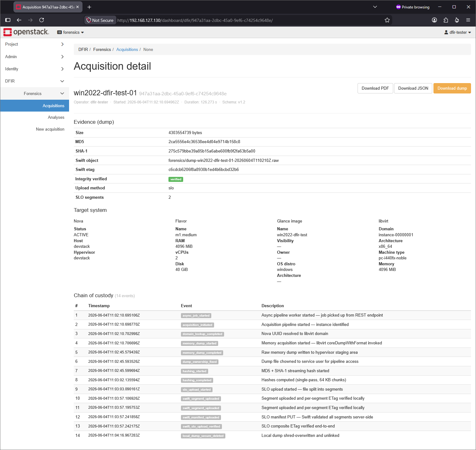Click the instance-00000001 domain value
The image size is (476, 450).
[396, 235]
